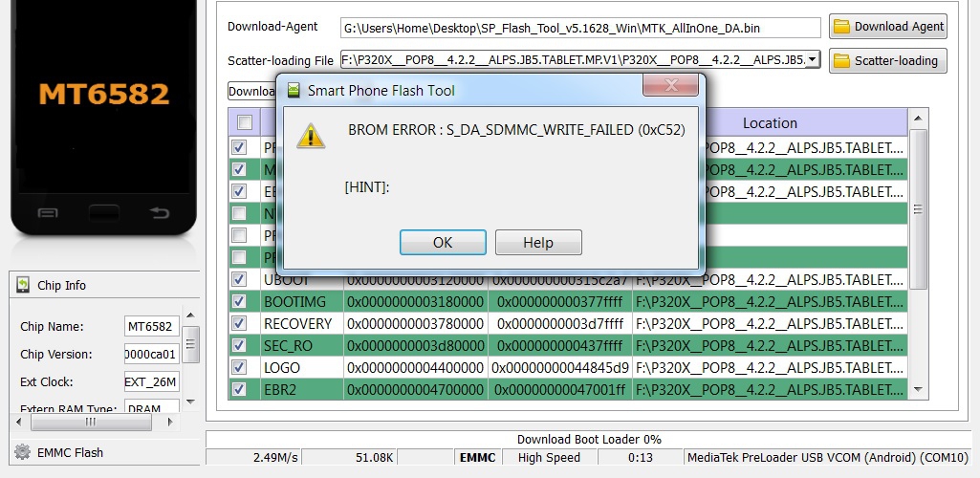Open the Scatter-loading file browser

click(x=888, y=60)
